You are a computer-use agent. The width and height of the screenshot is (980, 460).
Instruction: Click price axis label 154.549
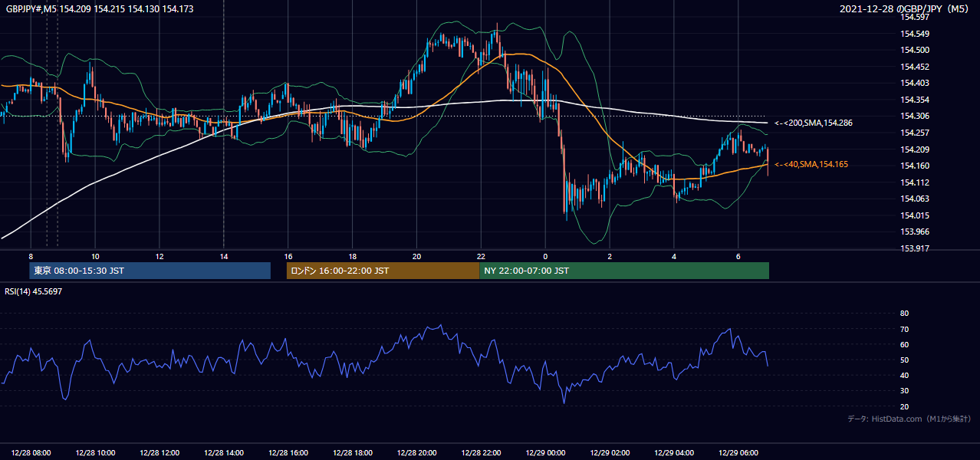click(916, 34)
